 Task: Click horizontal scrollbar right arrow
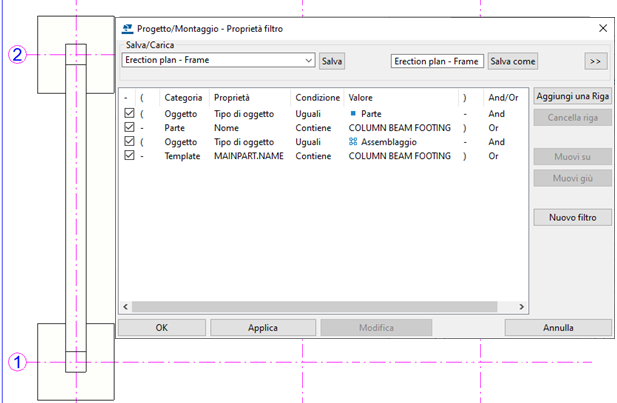[x=521, y=307]
